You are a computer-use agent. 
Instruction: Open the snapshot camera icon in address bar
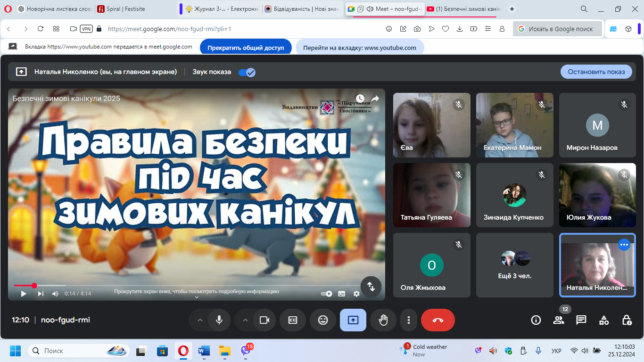(417, 29)
